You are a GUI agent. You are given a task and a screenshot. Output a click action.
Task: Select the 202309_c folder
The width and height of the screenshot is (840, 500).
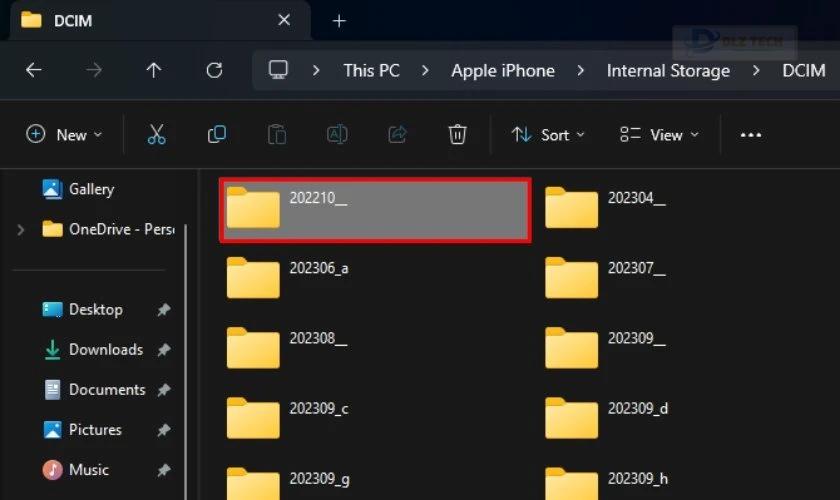coord(288,418)
